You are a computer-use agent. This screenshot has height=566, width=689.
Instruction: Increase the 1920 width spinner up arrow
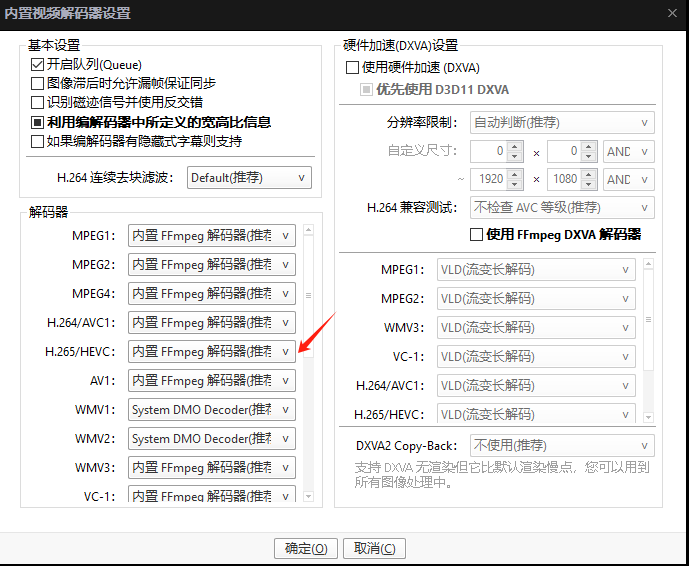point(515,174)
